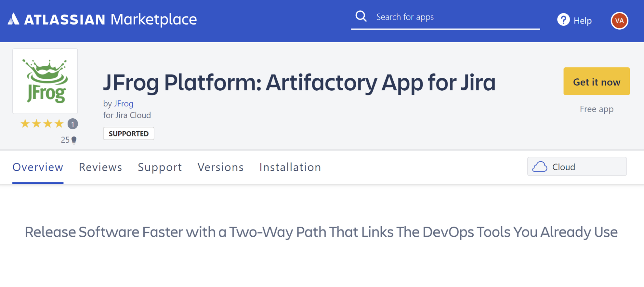Click the cloud icon in hosting selector
644x287 pixels.
click(540, 167)
